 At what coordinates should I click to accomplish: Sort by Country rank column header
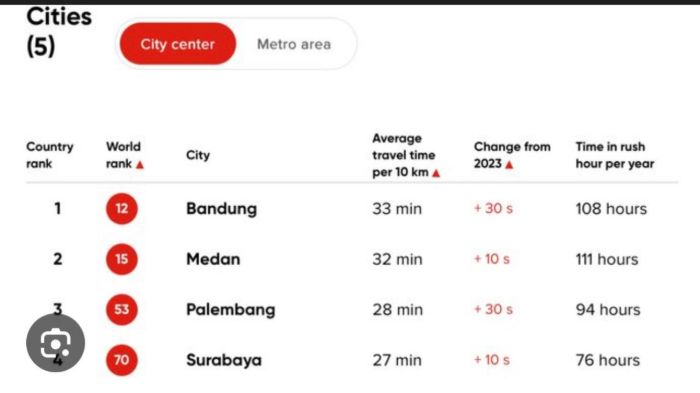pos(50,155)
